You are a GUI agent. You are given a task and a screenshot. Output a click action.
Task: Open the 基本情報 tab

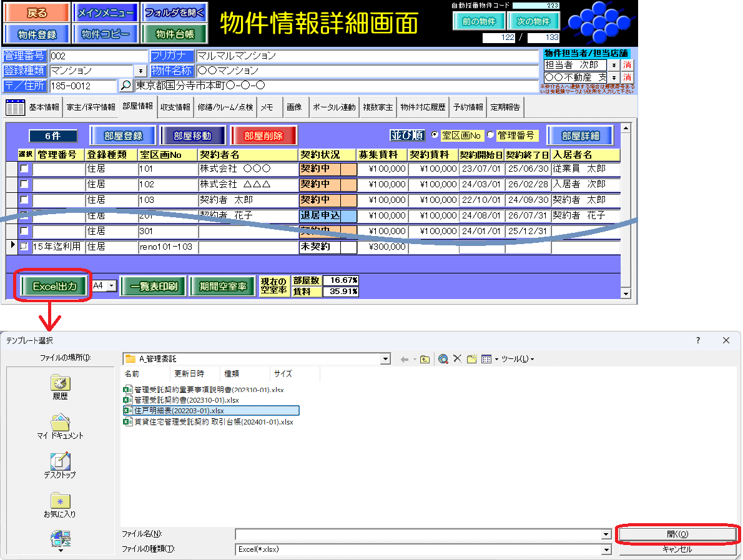[x=44, y=107]
